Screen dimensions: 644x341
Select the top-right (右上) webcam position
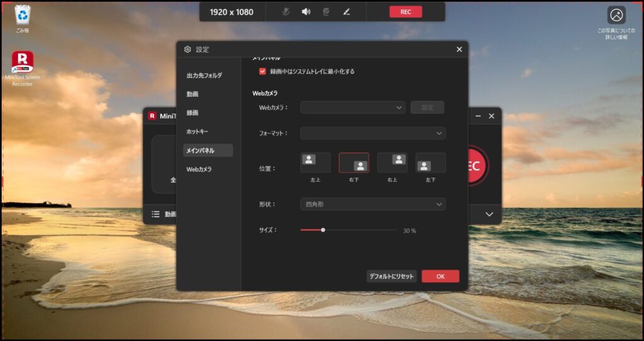[392, 163]
